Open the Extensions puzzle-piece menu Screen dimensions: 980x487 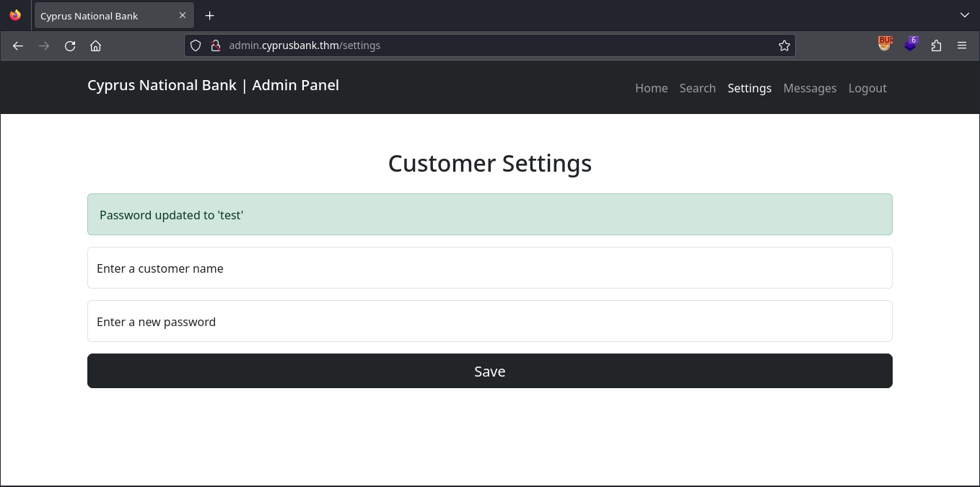pos(936,45)
